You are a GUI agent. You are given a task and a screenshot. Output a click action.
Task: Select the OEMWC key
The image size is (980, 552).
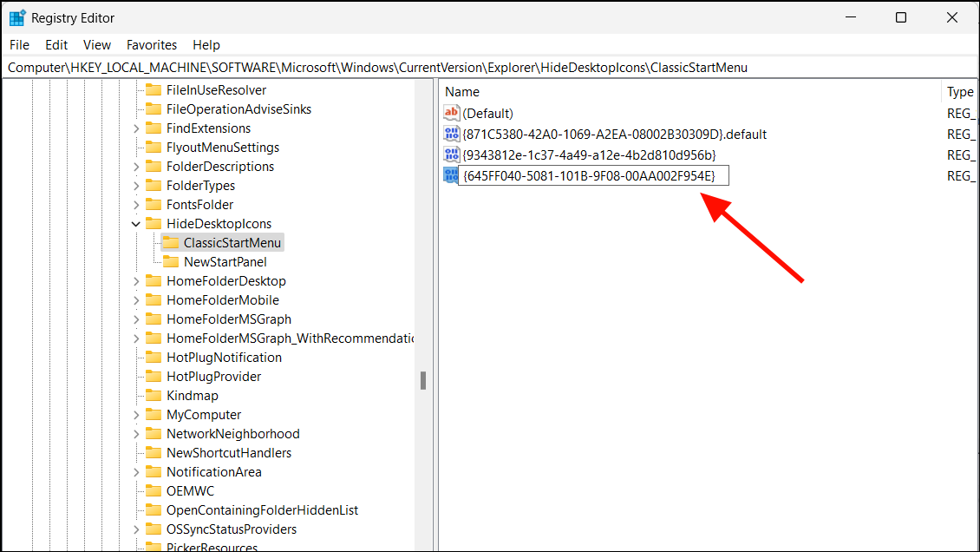click(x=190, y=490)
